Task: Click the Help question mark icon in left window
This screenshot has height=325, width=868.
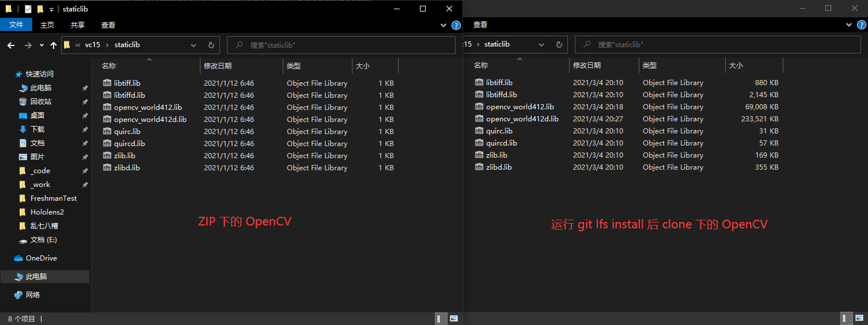Action: tap(456, 25)
